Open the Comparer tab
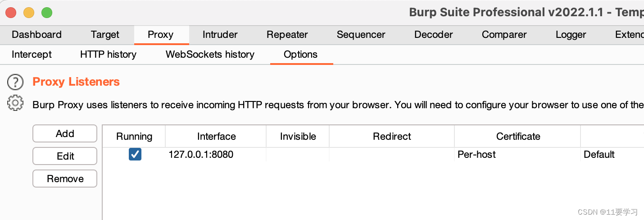 pyautogui.click(x=504, y=35)
